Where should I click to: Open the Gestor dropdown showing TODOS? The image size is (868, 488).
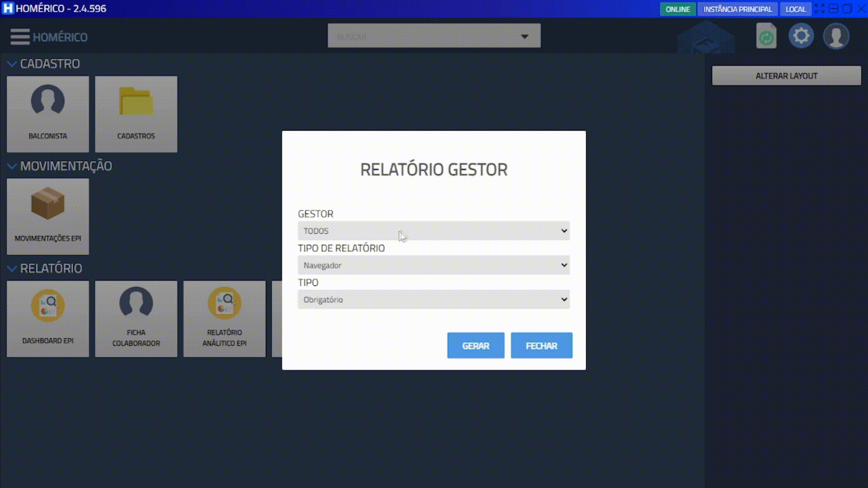pyautogui.click(x=434, y=231)
